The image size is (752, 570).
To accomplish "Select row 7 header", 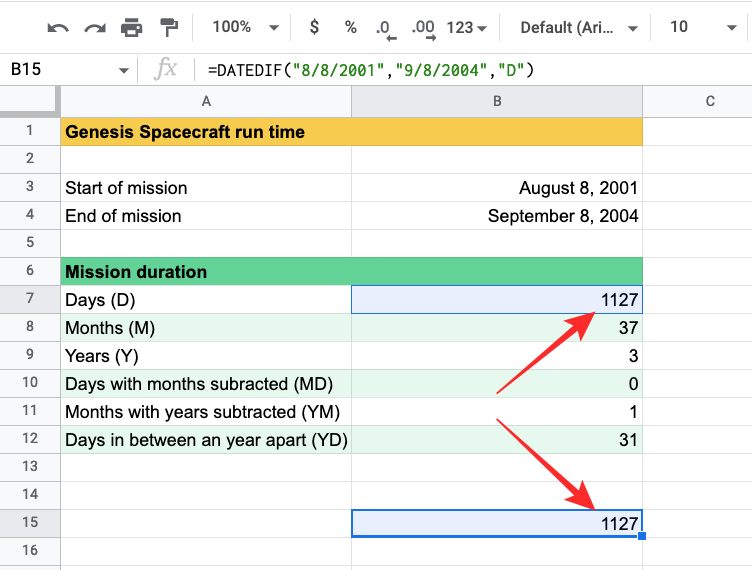I will 30,300.
